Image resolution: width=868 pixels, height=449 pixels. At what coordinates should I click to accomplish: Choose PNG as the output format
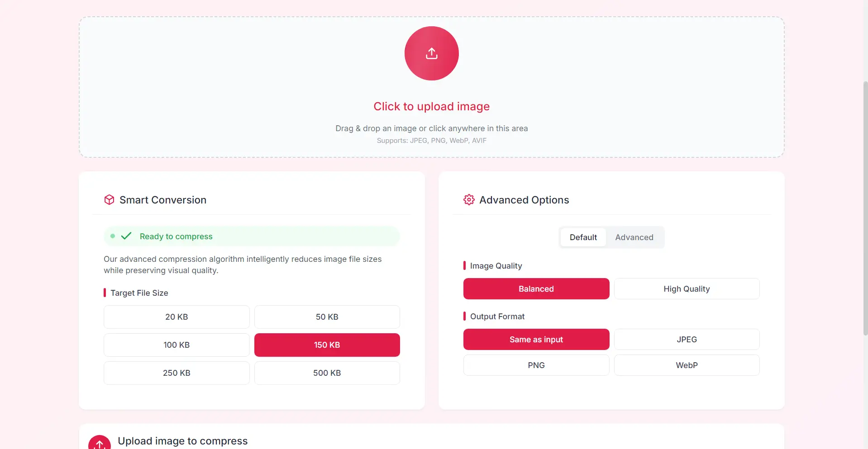click(536, 365)
